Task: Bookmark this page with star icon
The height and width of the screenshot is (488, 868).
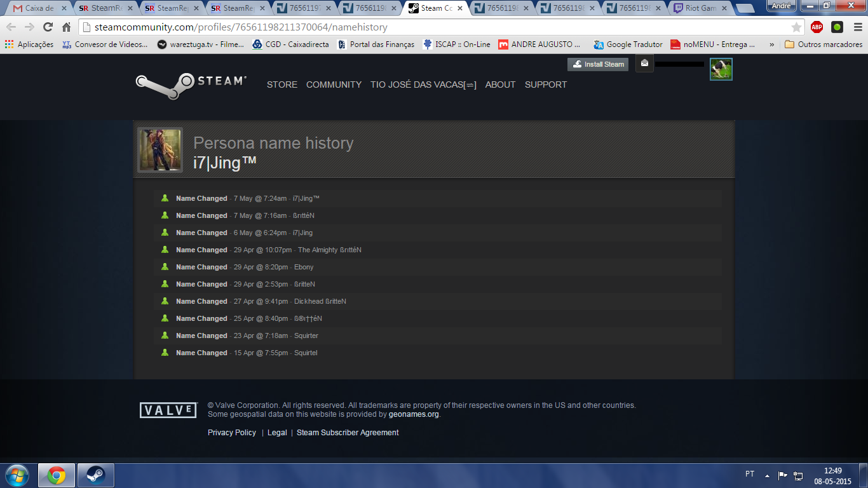Action: point(796,27)
